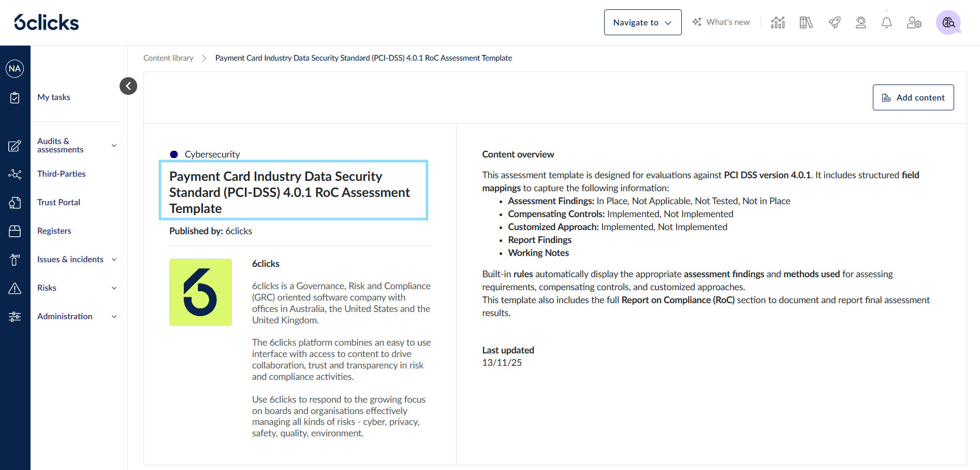
Task: Open the user settings gear icon
Action: [x=914, y=22]
